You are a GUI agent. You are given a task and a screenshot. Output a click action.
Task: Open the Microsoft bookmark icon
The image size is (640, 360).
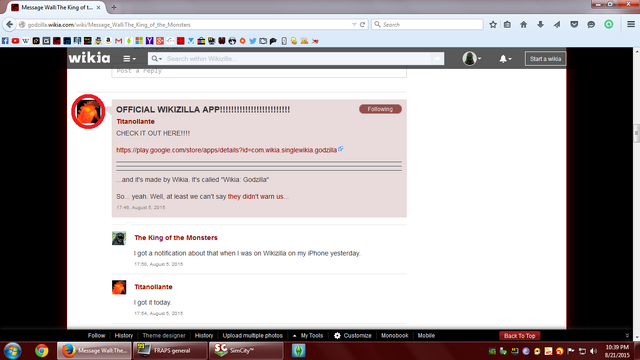(139, 41)
